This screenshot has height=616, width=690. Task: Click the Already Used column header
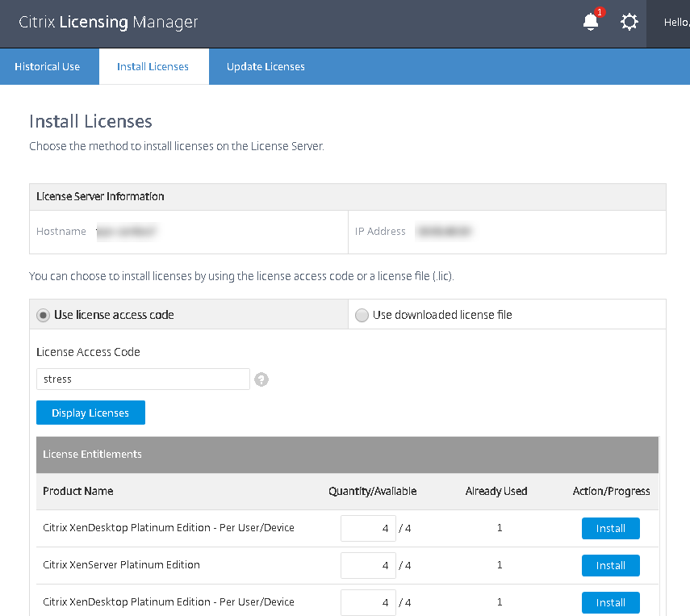tap(496, 491)
